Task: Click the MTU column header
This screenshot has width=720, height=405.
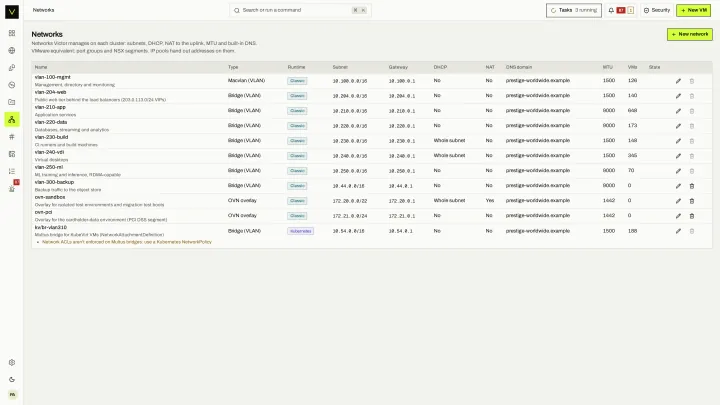Action: coord(608,67)
